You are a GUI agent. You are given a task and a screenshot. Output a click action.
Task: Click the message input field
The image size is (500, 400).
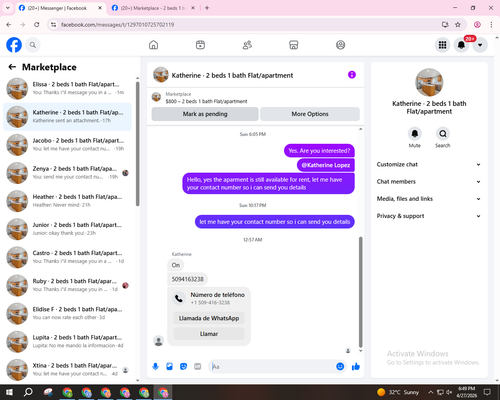(272, 367)
